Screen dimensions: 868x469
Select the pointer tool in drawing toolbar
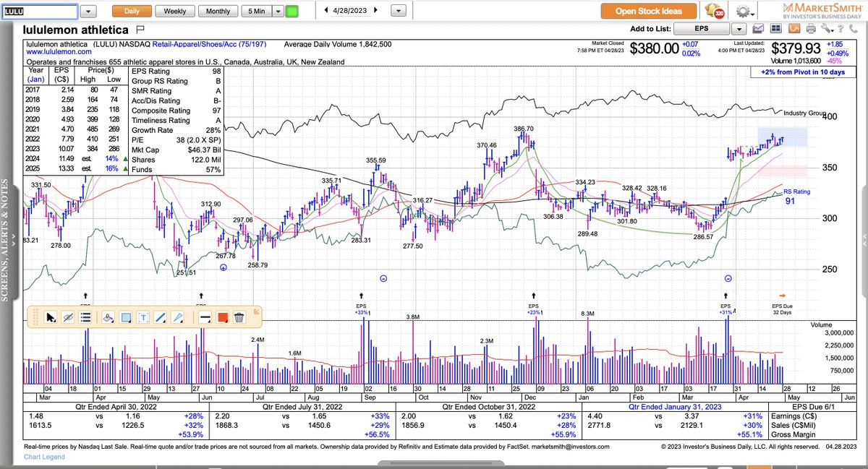point(51,317)
